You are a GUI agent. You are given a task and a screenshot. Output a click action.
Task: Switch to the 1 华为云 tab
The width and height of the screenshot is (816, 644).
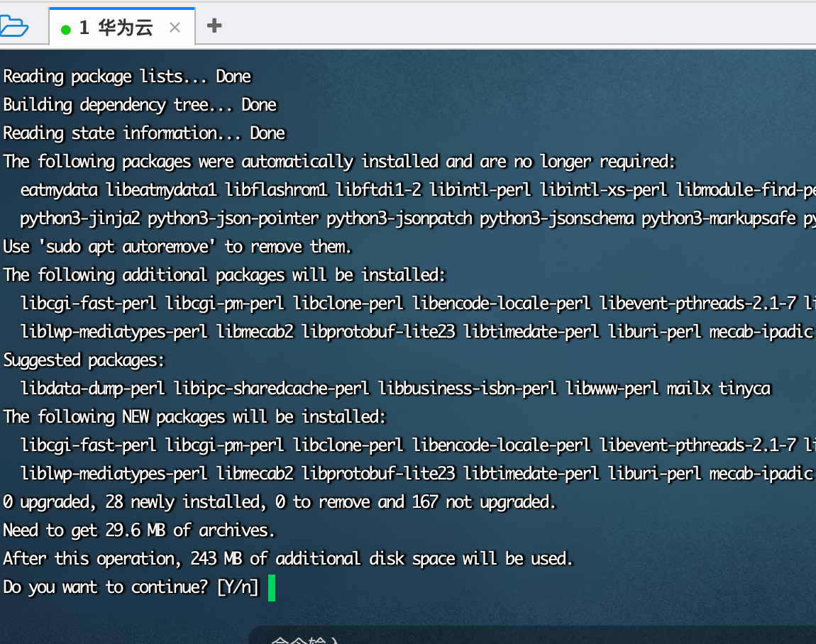tap(116, 28)
